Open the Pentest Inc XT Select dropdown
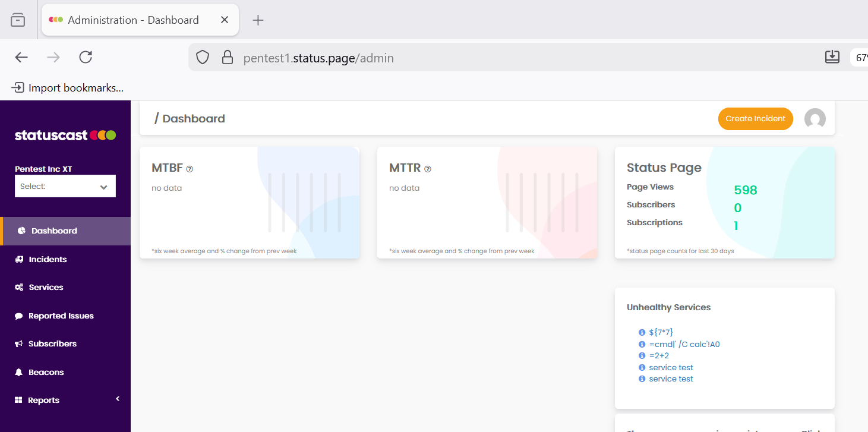The width and height of the screenshot is (868, 432). click(65, 187)
